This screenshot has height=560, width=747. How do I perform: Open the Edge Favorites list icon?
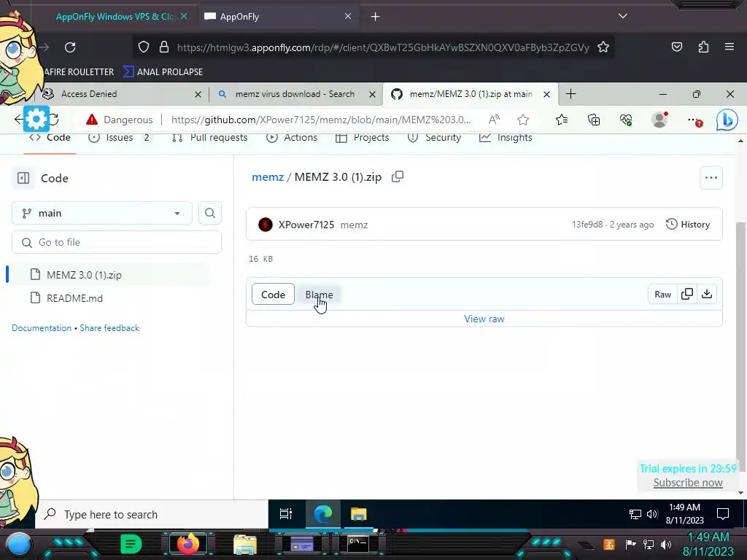[x=562, y=120]
